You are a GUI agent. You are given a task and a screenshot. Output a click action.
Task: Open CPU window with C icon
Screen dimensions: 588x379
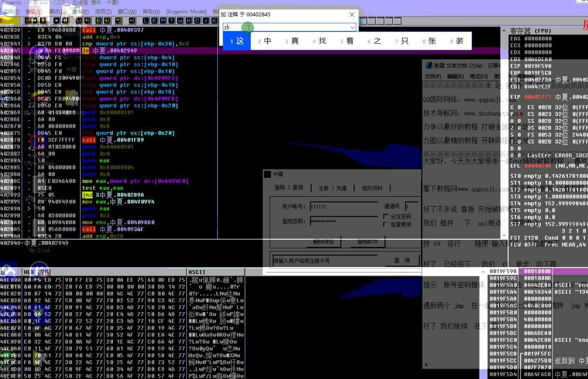click(x=197, y=20)
